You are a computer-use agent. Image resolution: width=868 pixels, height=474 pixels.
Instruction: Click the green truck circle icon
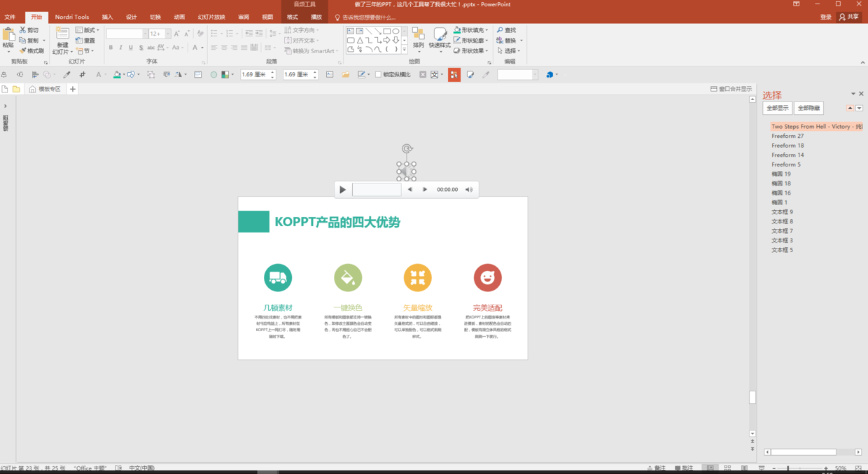(x=278, y=278)
